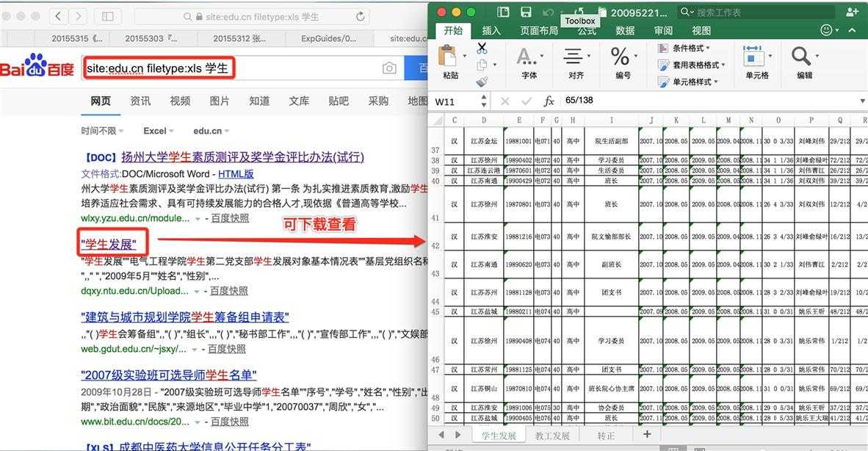Switch to the 审阅 ribbon tab
868x451 pixels.
663,31
